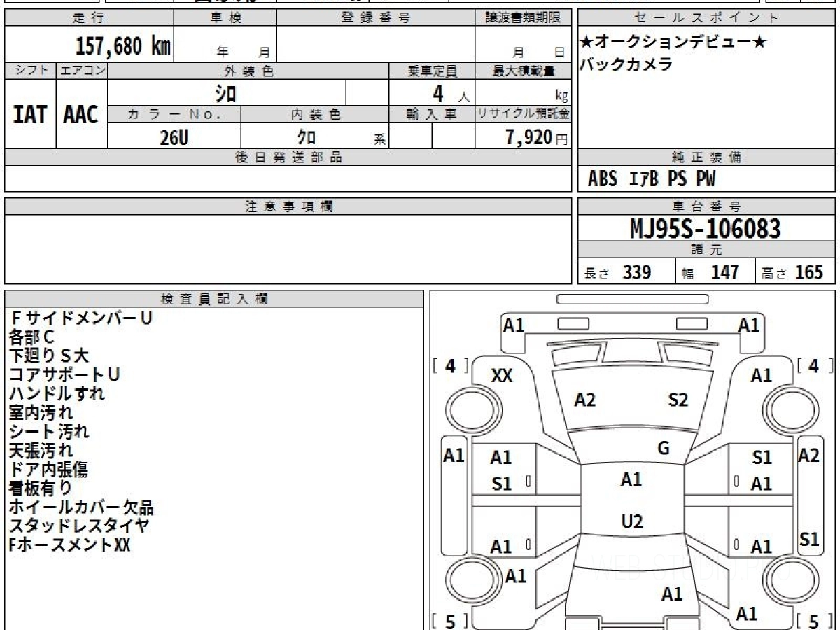The width and height of the screenshot is (840, 630).
Task: Click the 諸元 header
Action: (x=706, y=250)
